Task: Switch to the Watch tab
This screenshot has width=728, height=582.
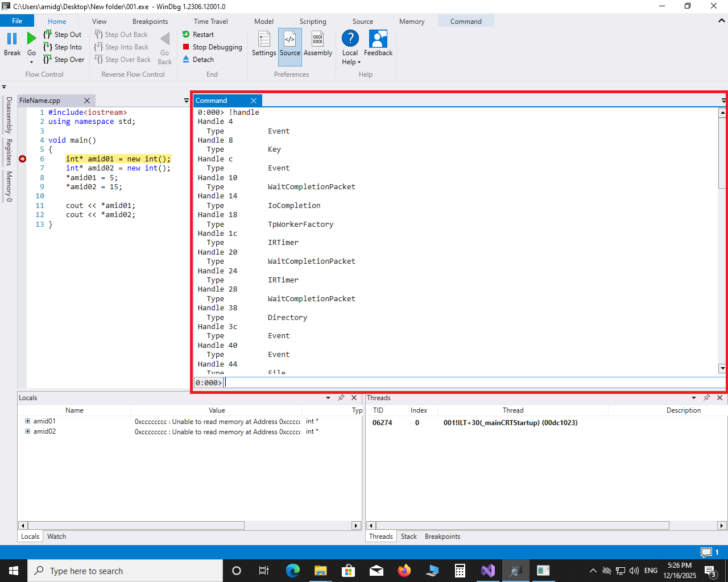Action: (x=56, y=537)
